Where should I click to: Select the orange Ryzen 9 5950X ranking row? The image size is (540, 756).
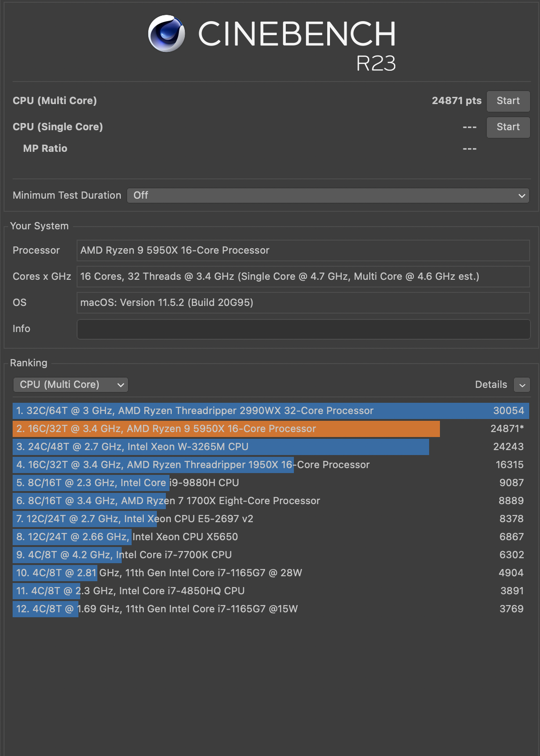[x=225, y=429]
